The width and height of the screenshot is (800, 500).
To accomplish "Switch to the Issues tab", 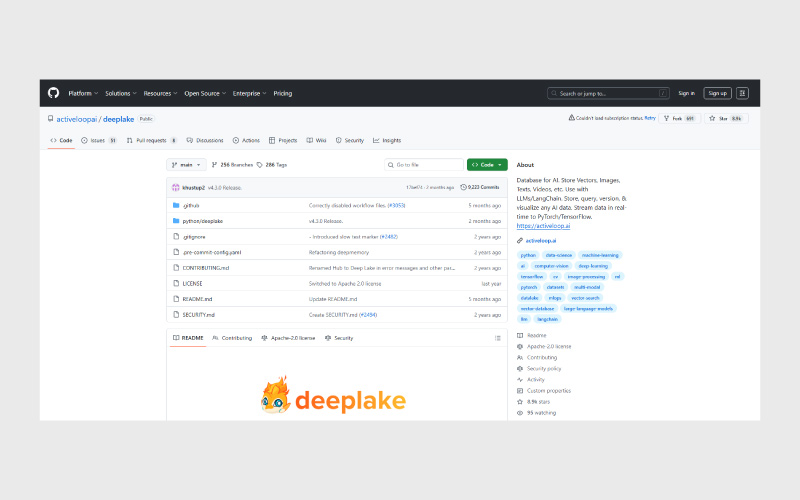I will click(99, 140).
